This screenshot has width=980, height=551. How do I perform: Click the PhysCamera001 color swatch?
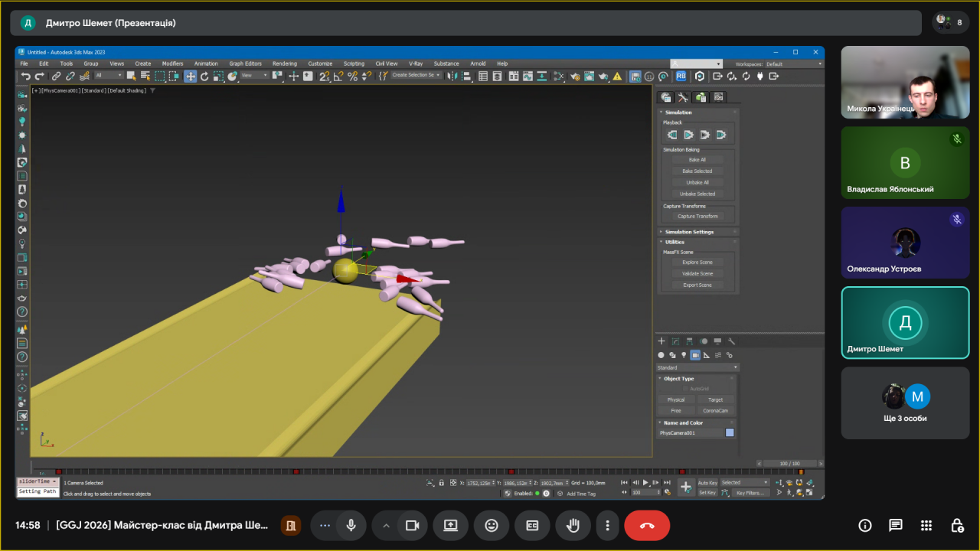[x=730, y=432]
